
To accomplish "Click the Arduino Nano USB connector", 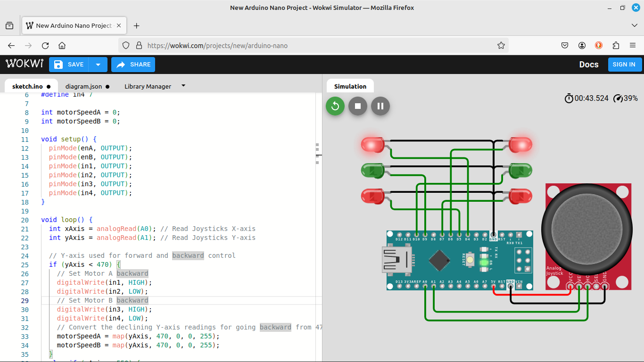I will coord(396,260).
